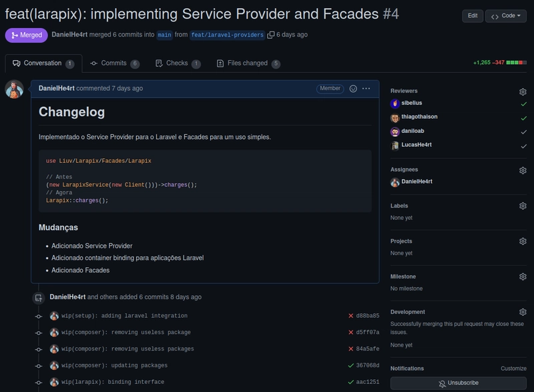Image resolution: width=534 pixels, height=392 pixels.
Task: View thiagothaison approval check mark
Action: coord(524,118)
